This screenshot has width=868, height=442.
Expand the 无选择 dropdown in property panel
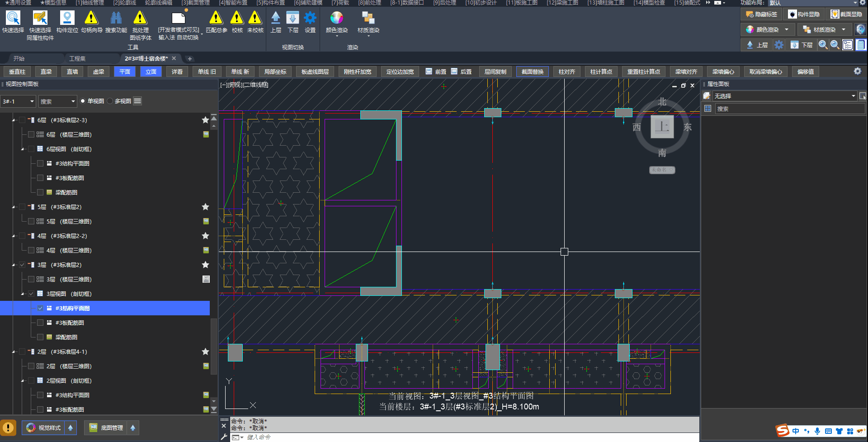tap(853, 96)
